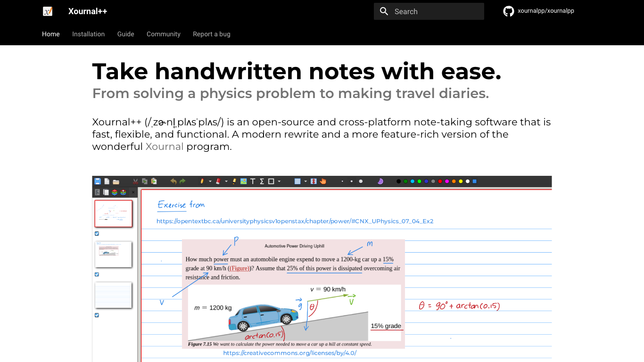Open the selection tool dropdown arrow

pyautogui.click(x=305, y=181)
